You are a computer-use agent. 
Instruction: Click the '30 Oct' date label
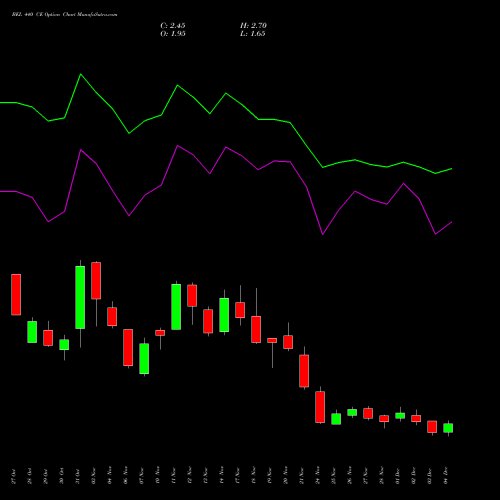click(x=62, y=476)
